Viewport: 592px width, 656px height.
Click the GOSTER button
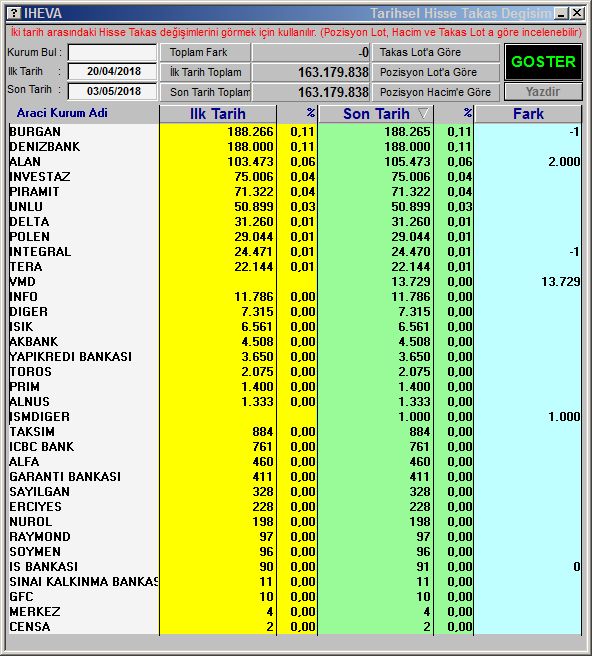pyautogui.click(x=543, y=62)
